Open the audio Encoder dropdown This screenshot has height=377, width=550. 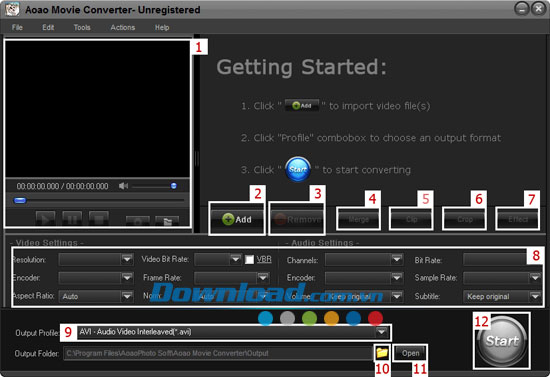pos(396,278)
